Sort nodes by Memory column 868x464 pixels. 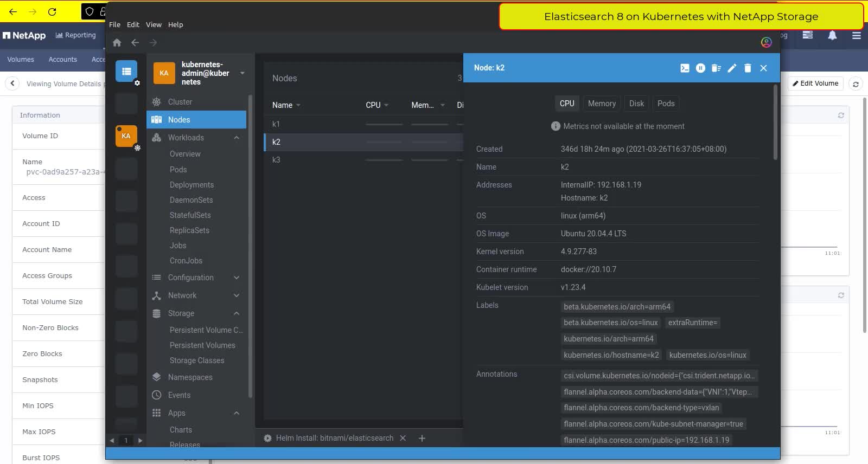click(428, 105)
